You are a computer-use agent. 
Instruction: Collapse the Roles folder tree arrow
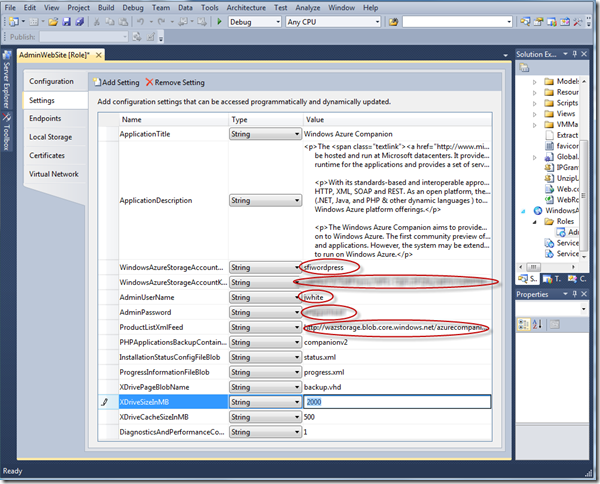(535, 222)
